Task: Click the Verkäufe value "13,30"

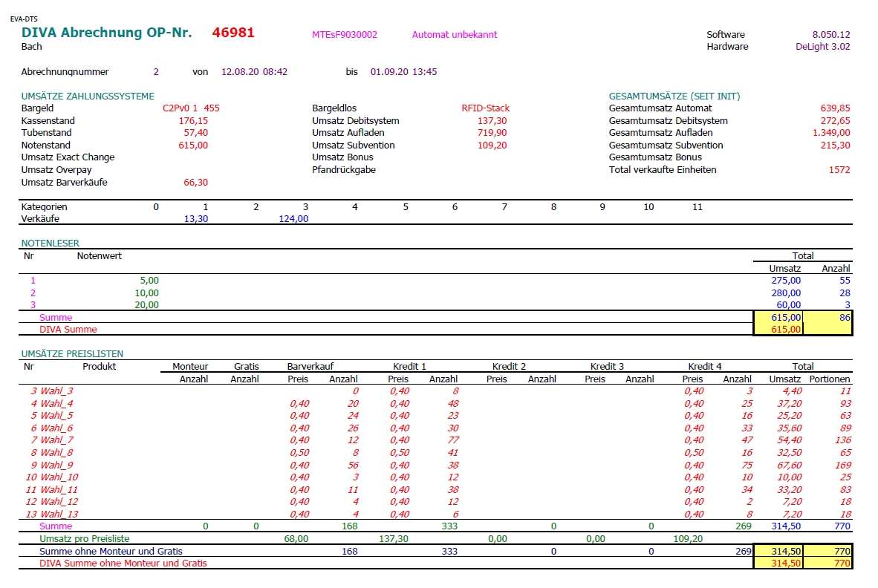Action: (x=196, y=219)
